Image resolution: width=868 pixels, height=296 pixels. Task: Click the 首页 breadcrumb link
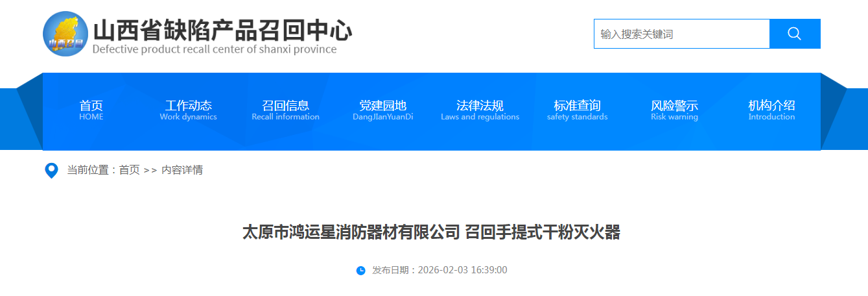pyautogui.click(x=129, y=170)
